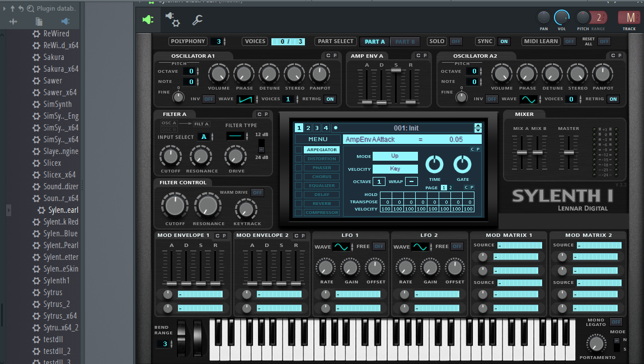
Task: Click the LFO 2 wave shape icon
Action: click(420, 246)
